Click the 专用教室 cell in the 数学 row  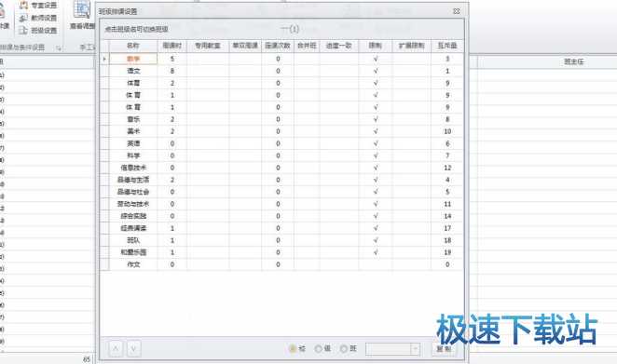[x=208, y=59]
